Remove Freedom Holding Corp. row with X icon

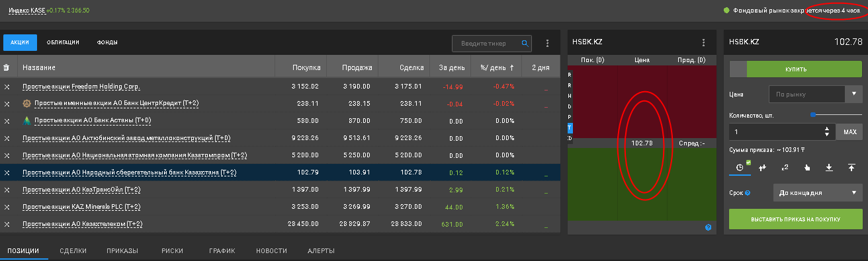[7, 87]
